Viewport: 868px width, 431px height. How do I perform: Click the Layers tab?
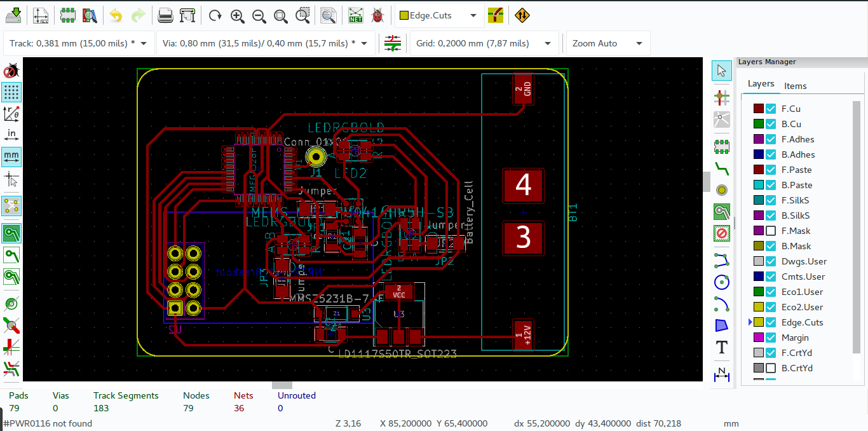coord(761,83)
